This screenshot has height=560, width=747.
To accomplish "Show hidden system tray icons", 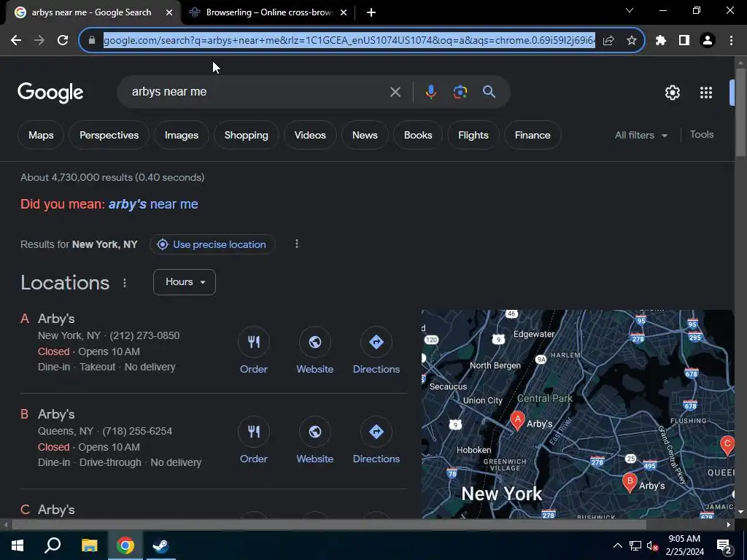I will (617, 545).
